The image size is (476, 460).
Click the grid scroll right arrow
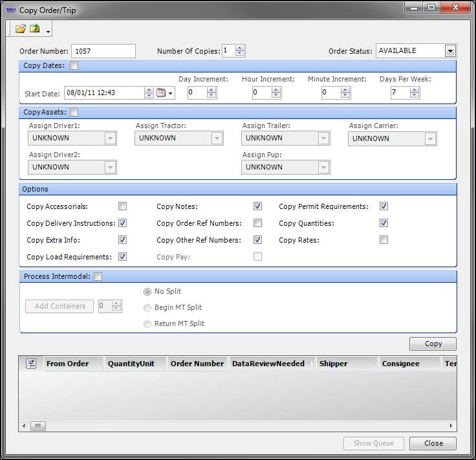coord(452,426)
